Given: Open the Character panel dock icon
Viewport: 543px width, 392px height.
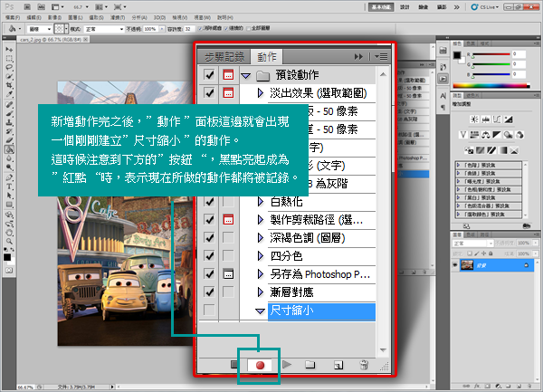Looking at the screenshot, I should click(x=443, y=96).
